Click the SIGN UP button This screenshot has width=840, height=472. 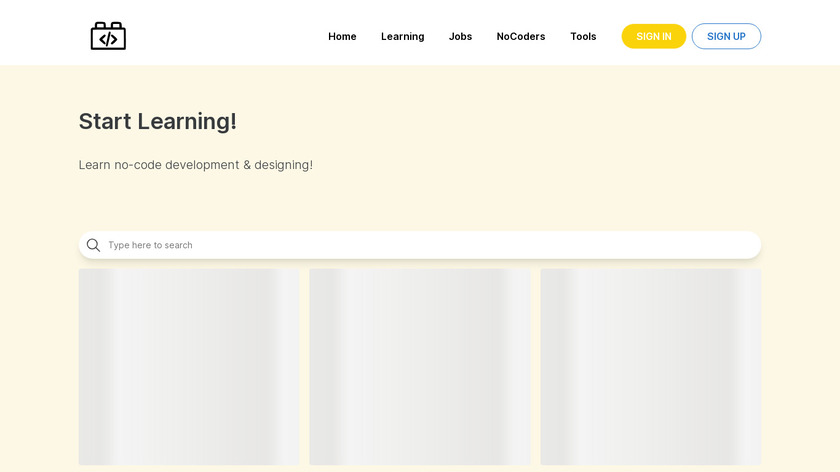point(726,36)
